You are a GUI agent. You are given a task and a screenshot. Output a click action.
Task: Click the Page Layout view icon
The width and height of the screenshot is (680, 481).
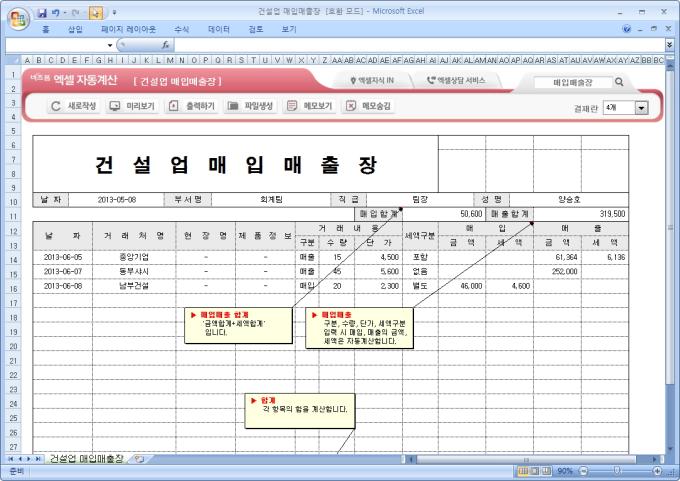click(535, 471)
